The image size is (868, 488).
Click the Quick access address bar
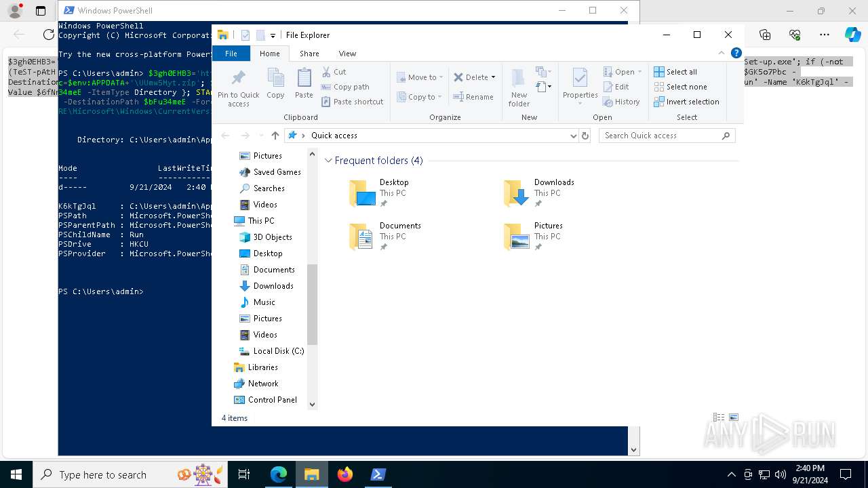point(431,136)
